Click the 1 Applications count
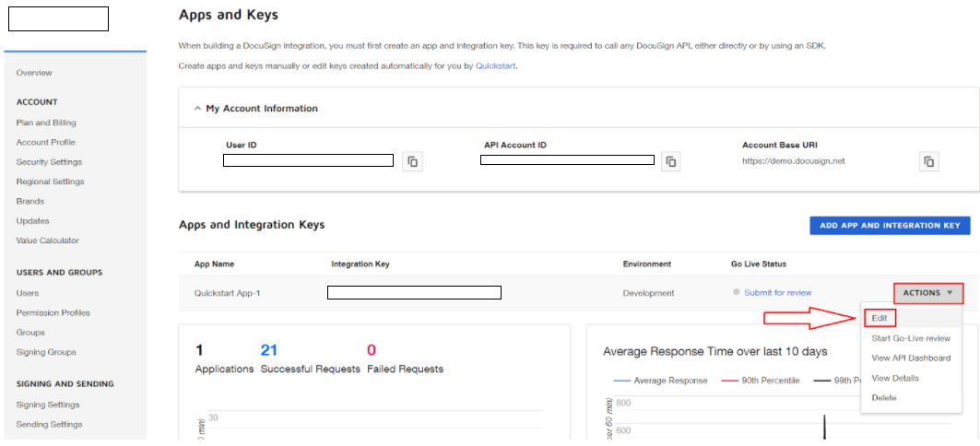Screen dimensions: 980x446 click(199, 350)
